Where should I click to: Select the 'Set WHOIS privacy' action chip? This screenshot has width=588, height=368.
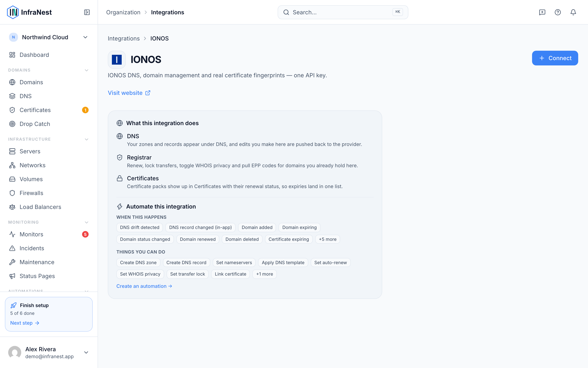(140, 274)
